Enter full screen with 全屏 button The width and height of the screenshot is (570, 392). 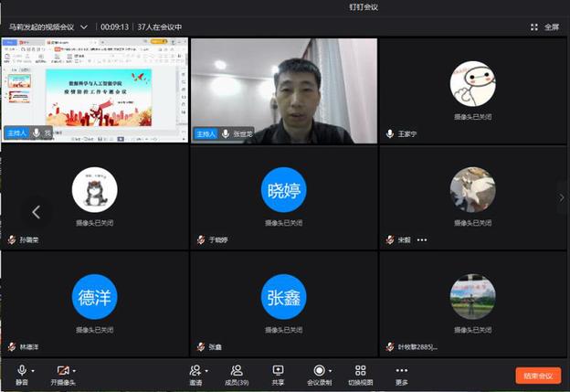(545, 27)
